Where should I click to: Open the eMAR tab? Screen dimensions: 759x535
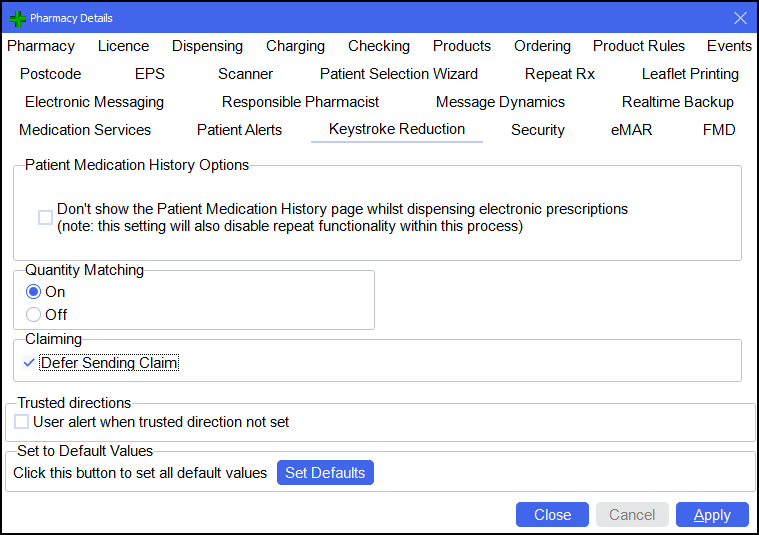tap(631, 130)
